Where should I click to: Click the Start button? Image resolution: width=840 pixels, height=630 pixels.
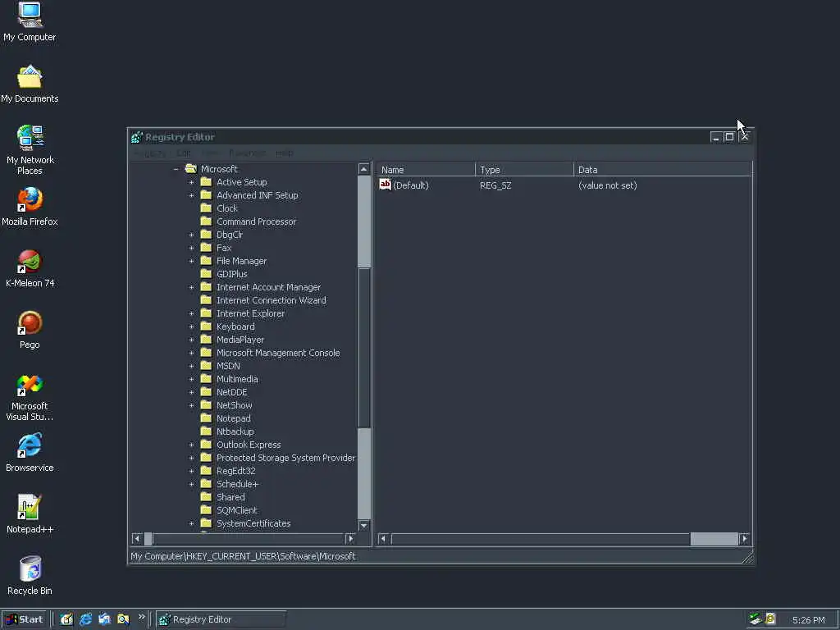[x=25, y=619]
